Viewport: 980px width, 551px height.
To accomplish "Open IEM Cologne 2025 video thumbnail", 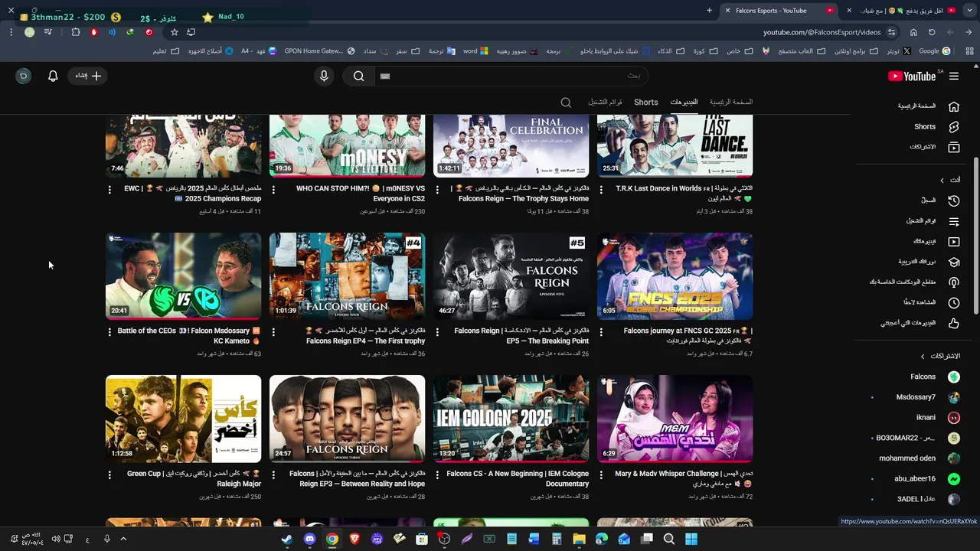I will click(511, 419).
